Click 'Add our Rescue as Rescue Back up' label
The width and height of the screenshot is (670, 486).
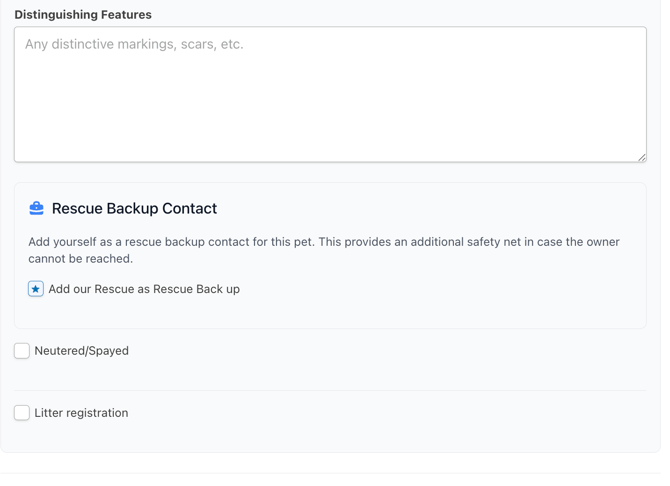144,289
